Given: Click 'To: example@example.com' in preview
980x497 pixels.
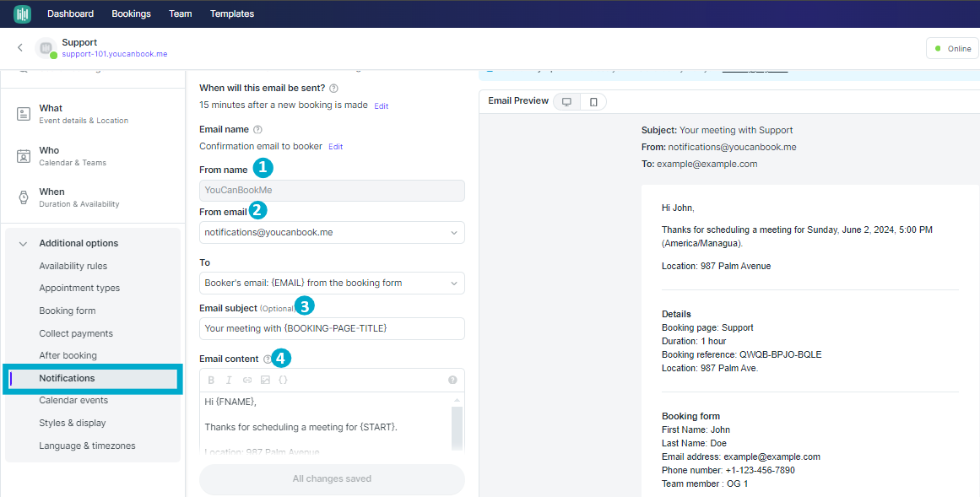Looking at the screenshot, I should (x=700, y=164).
